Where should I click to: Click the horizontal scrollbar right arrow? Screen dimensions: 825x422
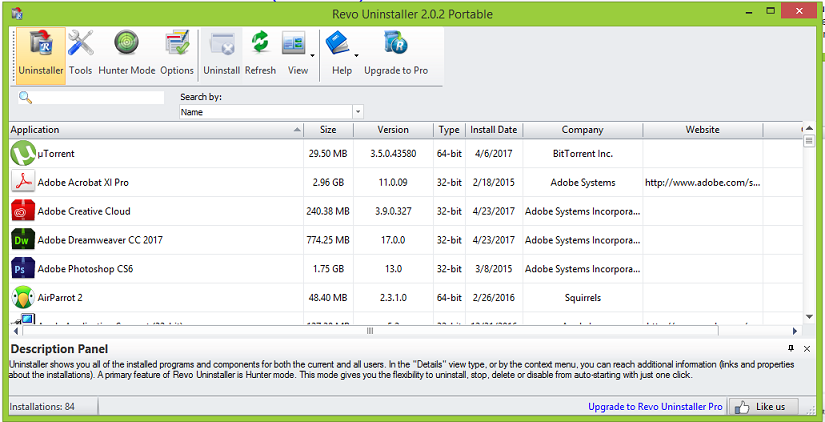point(795,331)
